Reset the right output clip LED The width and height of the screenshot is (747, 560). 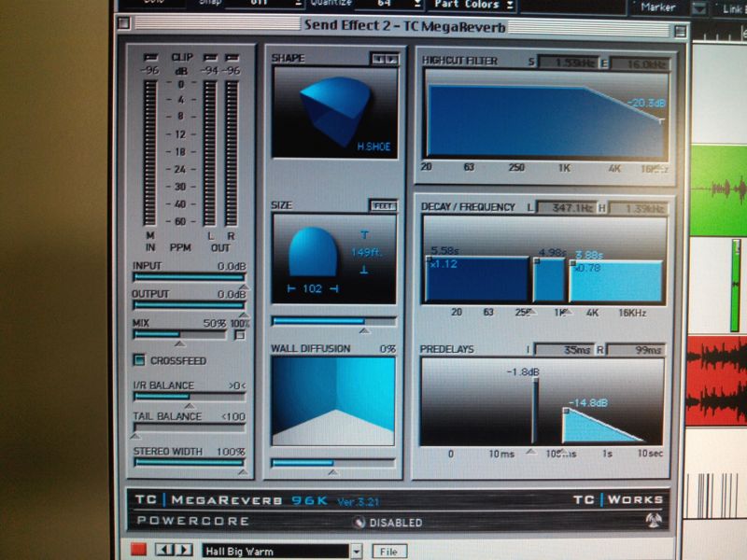pyautogui.click(x=232, y=58)
